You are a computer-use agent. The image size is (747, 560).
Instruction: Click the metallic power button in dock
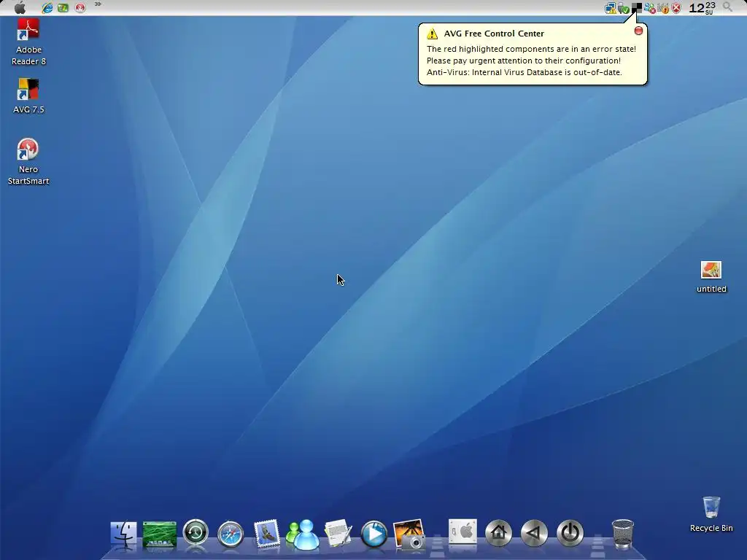[x=570, y=532]
